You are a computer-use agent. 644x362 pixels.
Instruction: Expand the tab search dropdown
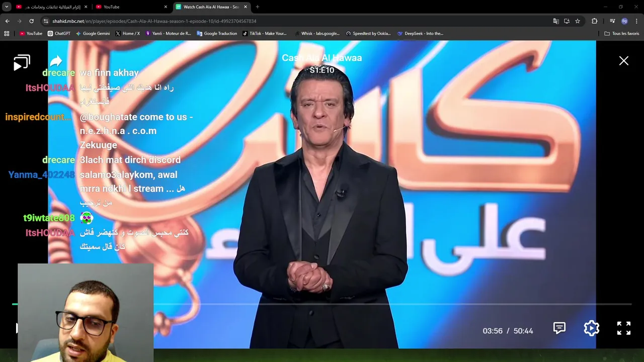click(7, 7)
